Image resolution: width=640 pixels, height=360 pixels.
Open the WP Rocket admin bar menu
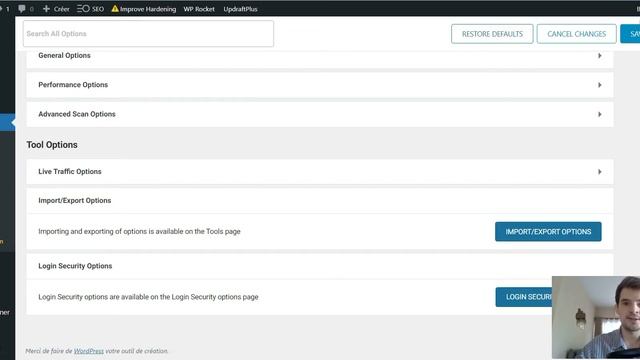pos(199,9)
